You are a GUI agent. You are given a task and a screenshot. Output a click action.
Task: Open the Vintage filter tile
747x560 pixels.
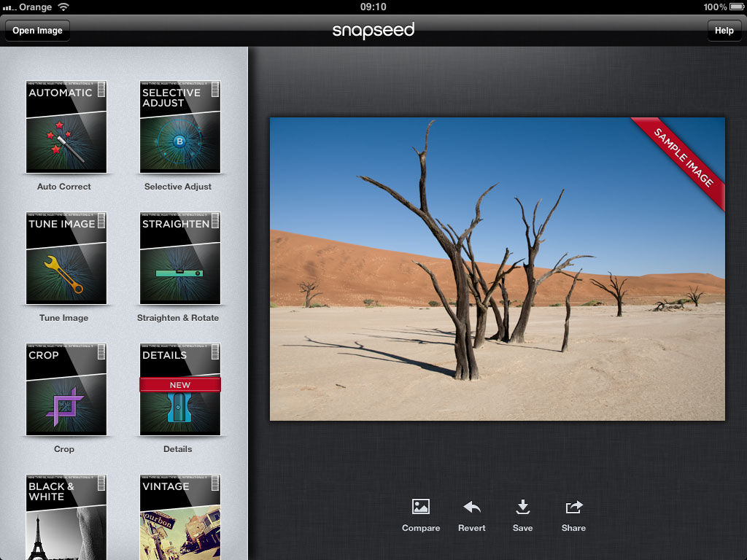[179, 517]
